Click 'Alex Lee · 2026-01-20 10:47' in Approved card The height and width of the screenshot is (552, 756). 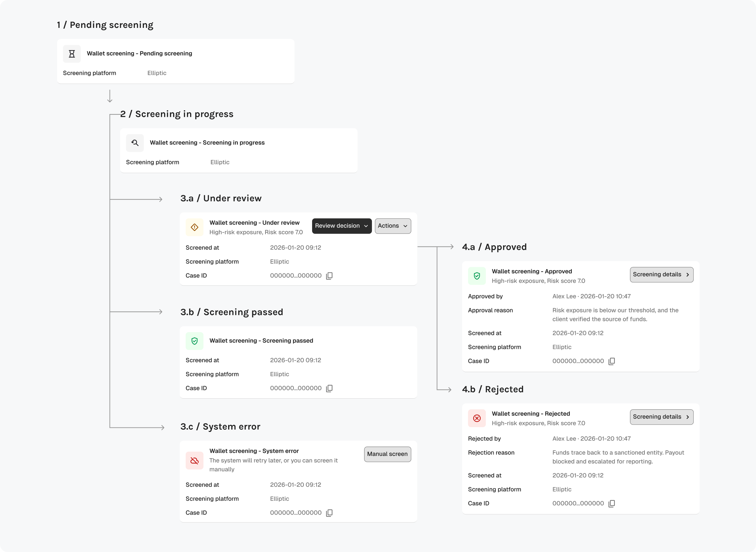592,296
